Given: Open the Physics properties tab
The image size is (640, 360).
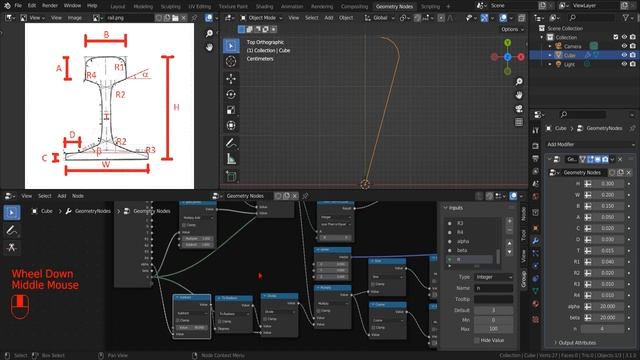Looking at the screenshot, I should (x=536, y=266).
